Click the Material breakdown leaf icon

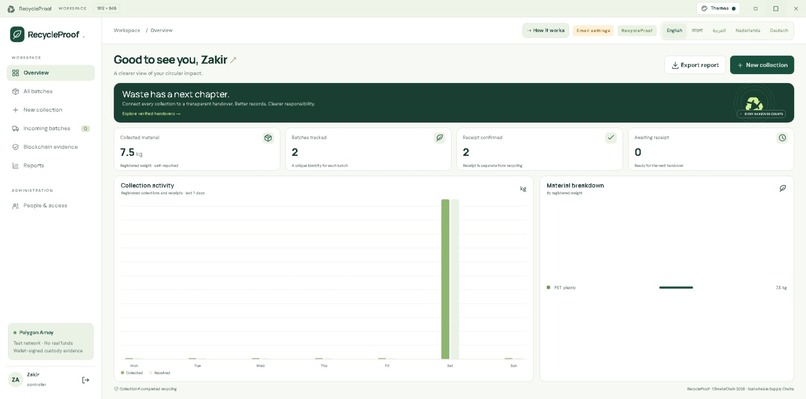coord(782,188)
